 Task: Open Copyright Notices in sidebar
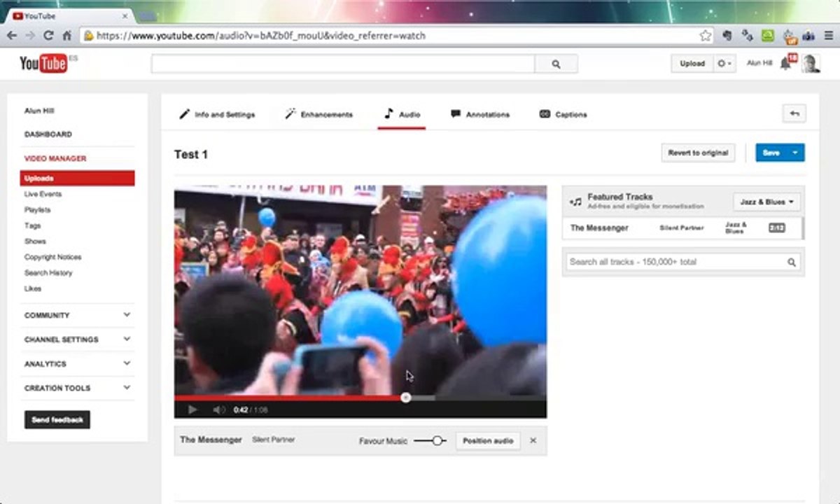pyautogui.click(x=52, y=257)
